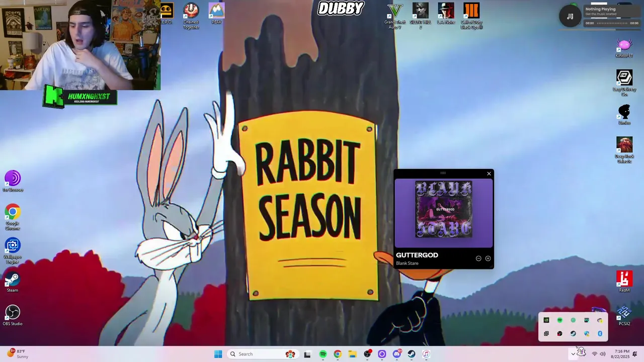Launch Deep Rock Galactic shortcut

[624, 150]
